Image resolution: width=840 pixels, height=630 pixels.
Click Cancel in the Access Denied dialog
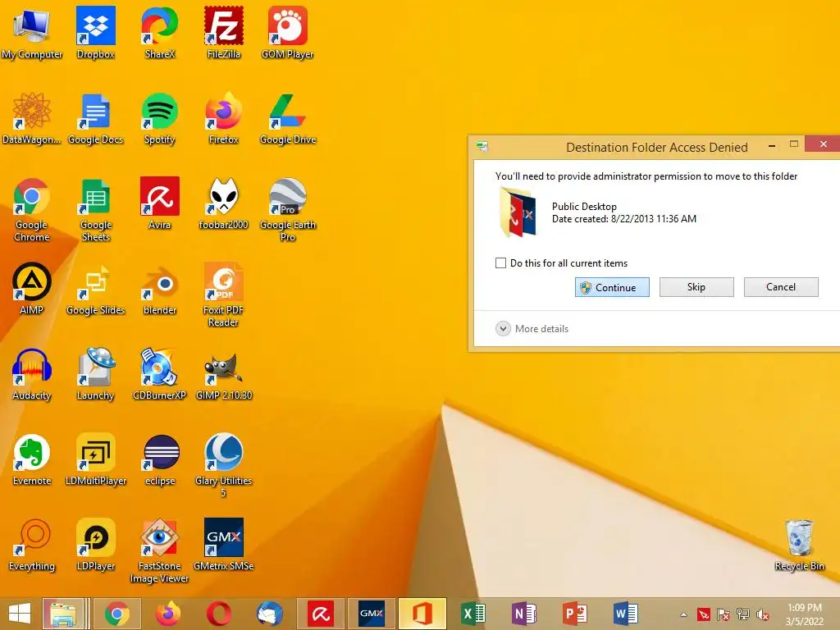tap(781, 287)
